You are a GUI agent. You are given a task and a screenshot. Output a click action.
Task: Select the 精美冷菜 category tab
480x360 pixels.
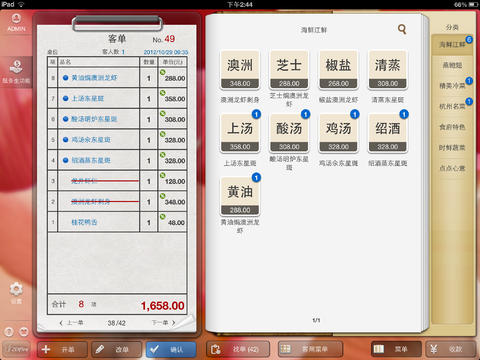point(452,86)
